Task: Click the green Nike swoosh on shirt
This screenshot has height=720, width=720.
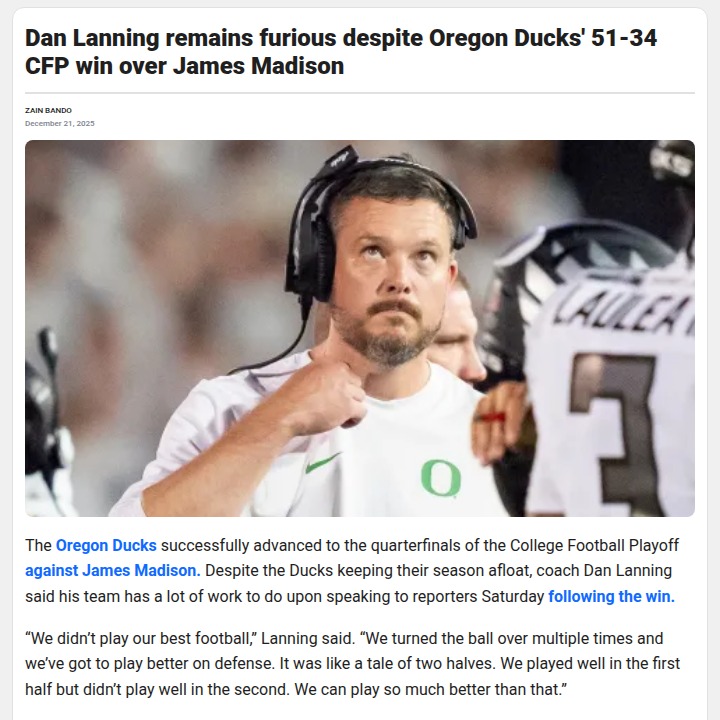Action: (323, 463)
